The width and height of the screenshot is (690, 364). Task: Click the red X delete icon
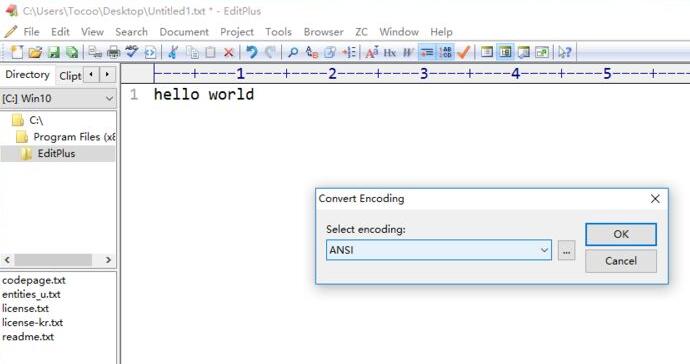coord(228,52)
